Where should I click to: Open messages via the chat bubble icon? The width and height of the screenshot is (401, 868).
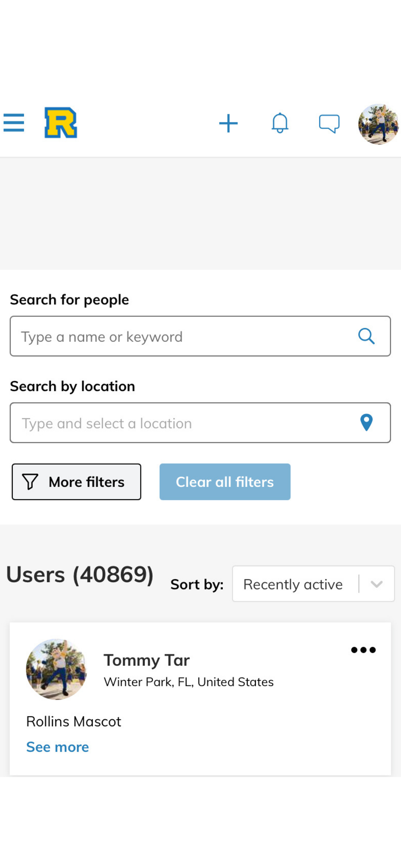pos(329,124)
